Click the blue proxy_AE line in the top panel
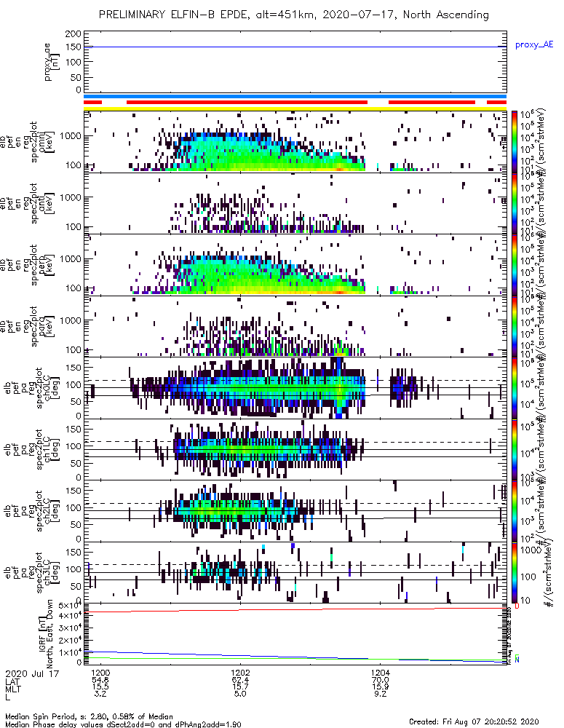The width and height of the screenshot is (564, 728). (x=295, y=47)
